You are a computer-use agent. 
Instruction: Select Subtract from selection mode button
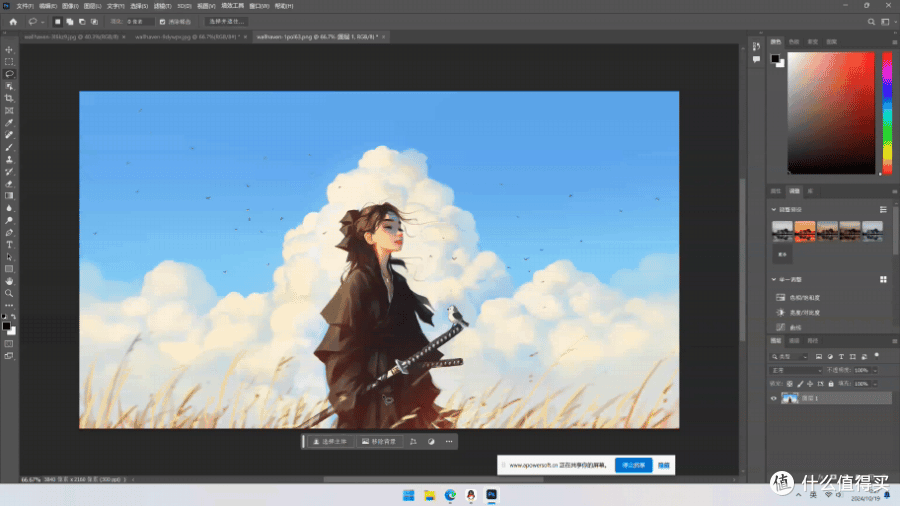pos(82,22)
